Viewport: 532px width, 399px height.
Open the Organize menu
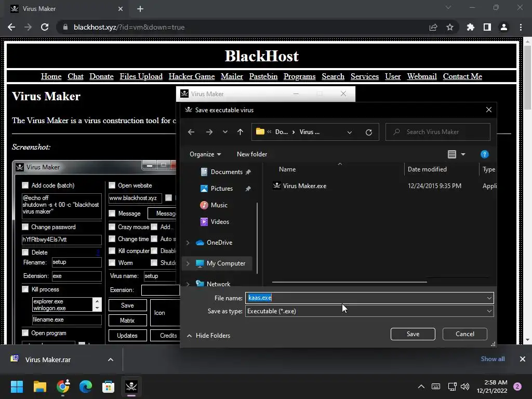click(x=205, y=154)
